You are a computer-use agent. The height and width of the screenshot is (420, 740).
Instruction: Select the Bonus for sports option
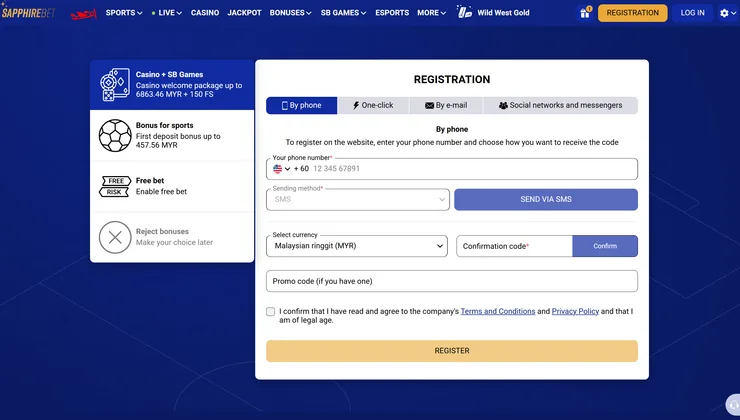[172, 135]
